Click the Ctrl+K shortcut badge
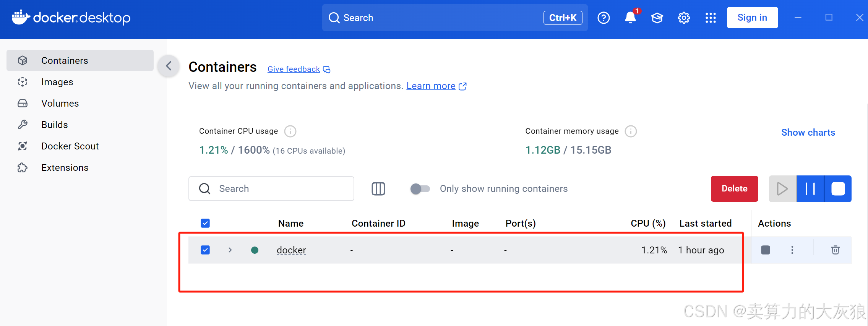The height and width of the screenshot is (326, 868). pos(563,18)
